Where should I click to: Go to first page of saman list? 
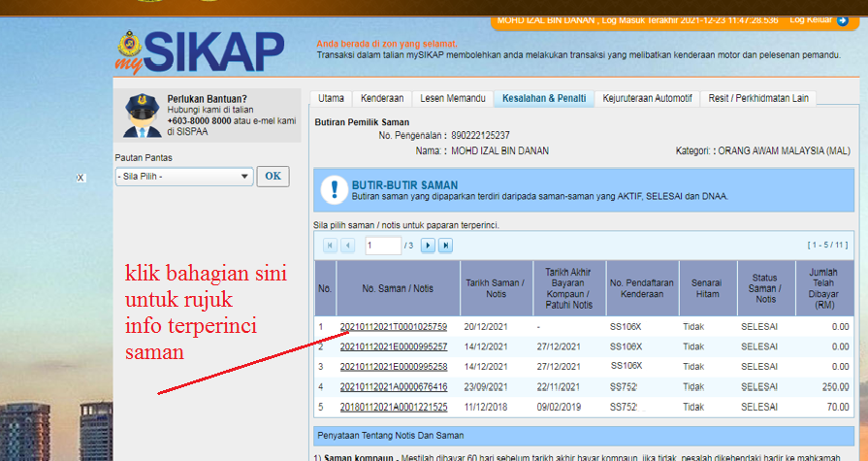pyautogui.click(x=330, y=245)
